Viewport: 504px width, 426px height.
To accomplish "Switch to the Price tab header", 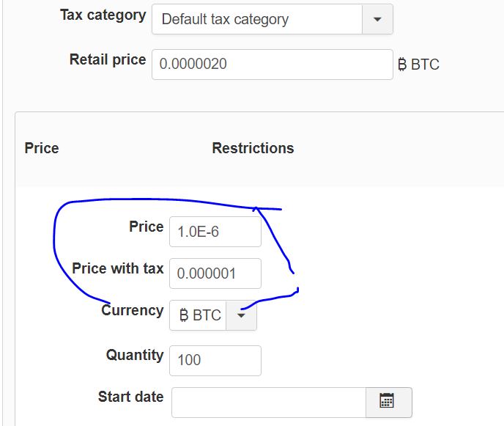I will coord(42,148).
